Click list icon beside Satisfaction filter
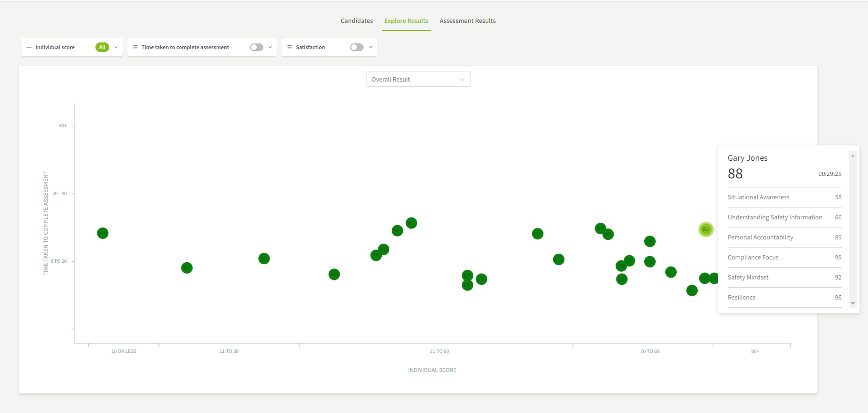This screenshot has width=868, height=413. [x=289, y=47]
